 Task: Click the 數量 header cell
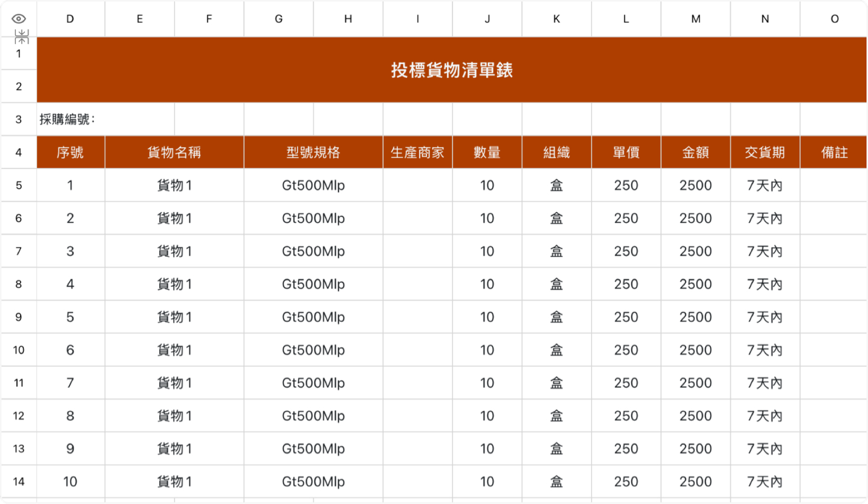[487, 152]
